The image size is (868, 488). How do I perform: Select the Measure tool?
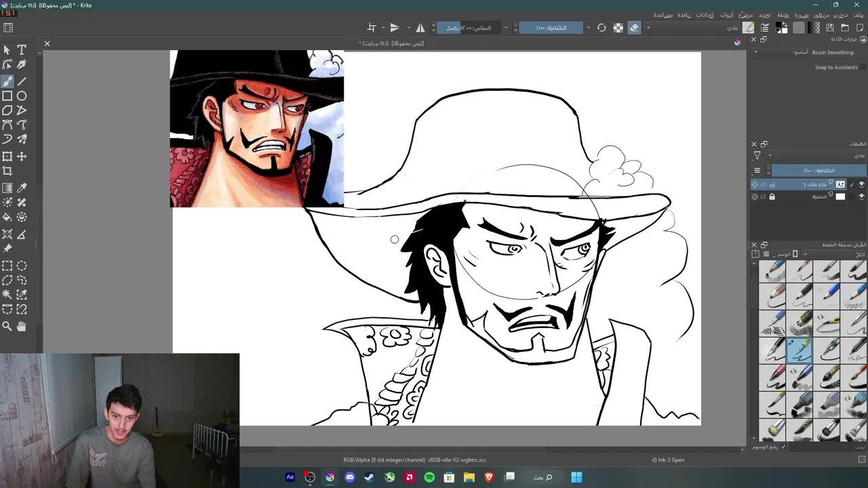tap(22, 234)
